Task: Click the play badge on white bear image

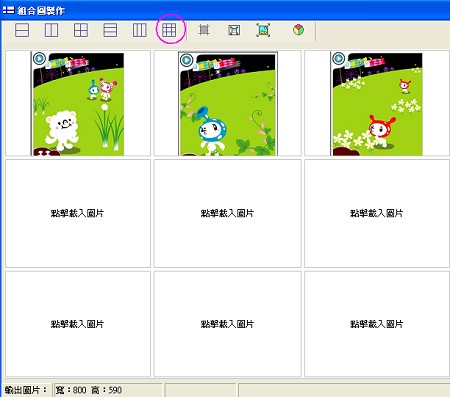Action: click(39, 59)
